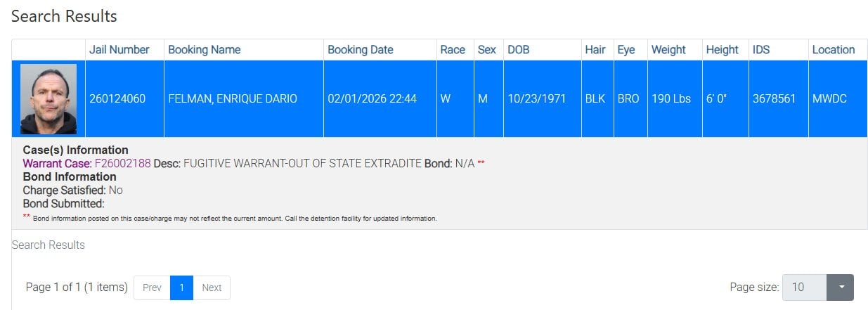Select page 1 in pagination
This screenshot has height=310, width=868.
pos(181,288)
